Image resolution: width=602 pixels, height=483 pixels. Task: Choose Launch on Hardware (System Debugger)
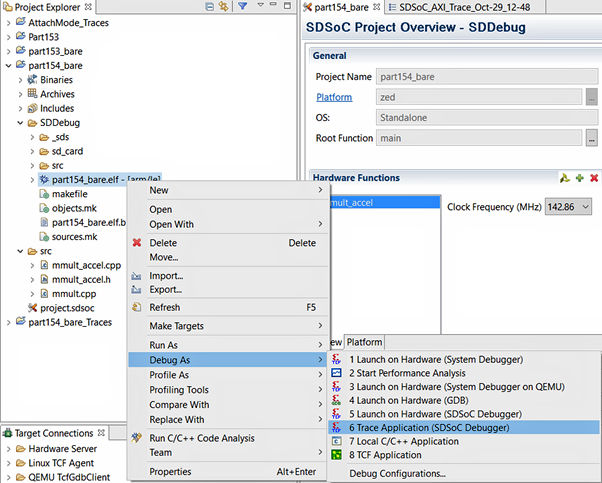tap(464, 359)
